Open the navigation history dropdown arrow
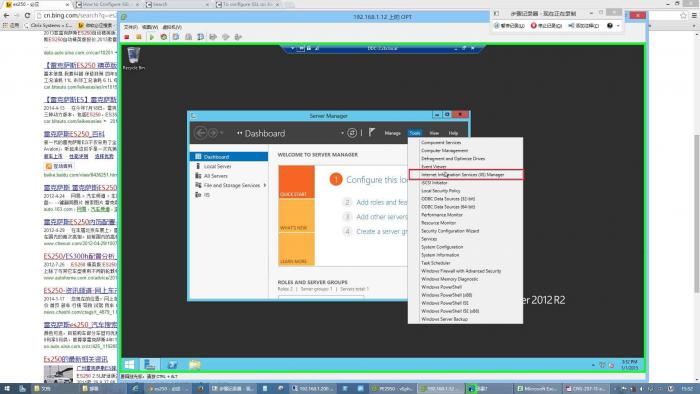Screen dimensions: 700x394 (222, 133)
